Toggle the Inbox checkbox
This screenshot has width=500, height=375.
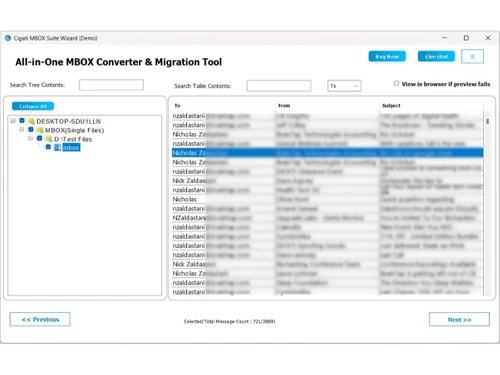pyautogui.click(x=48, y=147)
